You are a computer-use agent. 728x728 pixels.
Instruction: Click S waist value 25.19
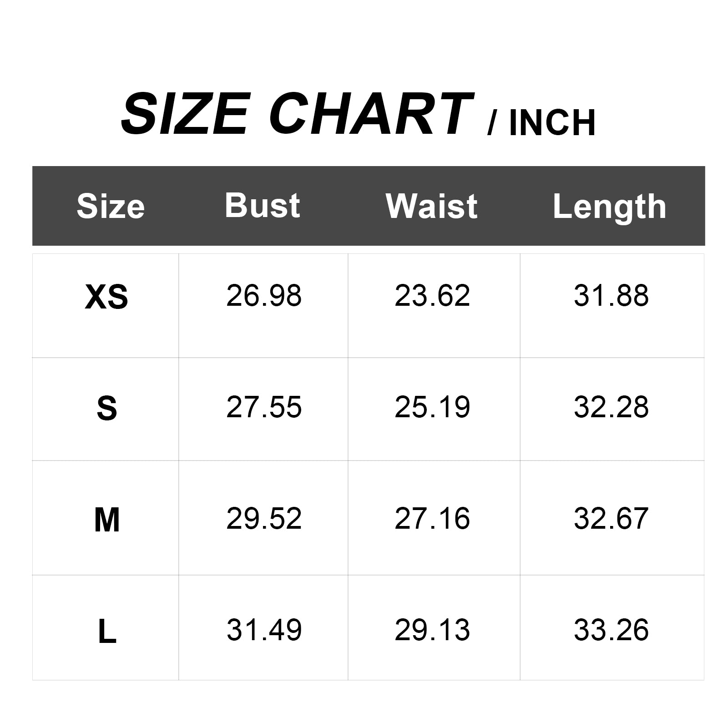(432, 407)
